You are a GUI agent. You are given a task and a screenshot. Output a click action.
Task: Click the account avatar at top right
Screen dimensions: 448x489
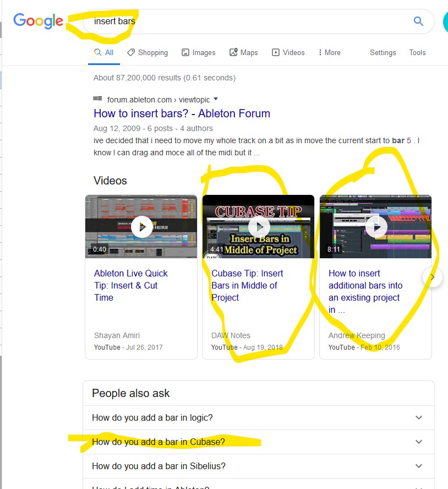coord(445,21)
